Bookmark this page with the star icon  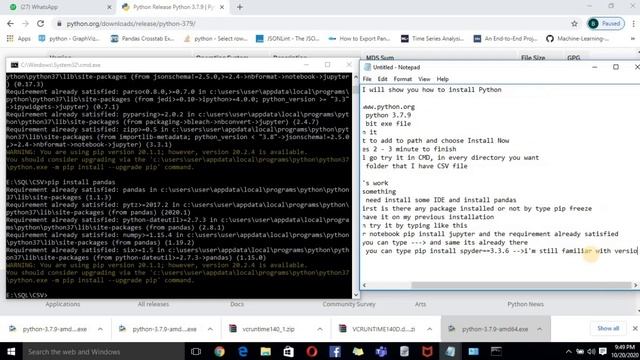tap(574, 24)
